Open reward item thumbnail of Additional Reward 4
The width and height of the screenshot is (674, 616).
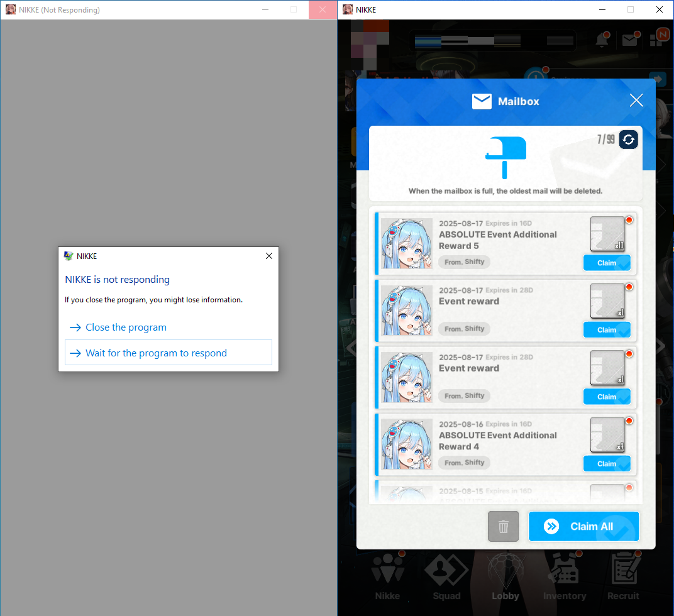coord(607,434)
